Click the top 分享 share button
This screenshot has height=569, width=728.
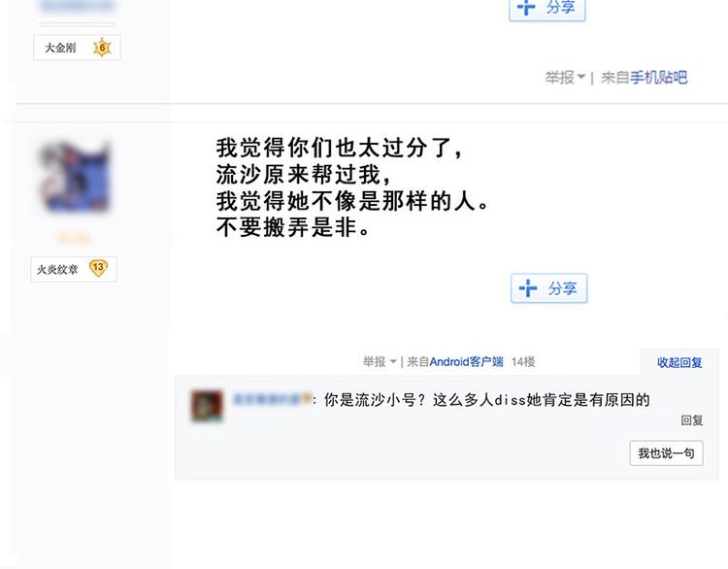546,9
